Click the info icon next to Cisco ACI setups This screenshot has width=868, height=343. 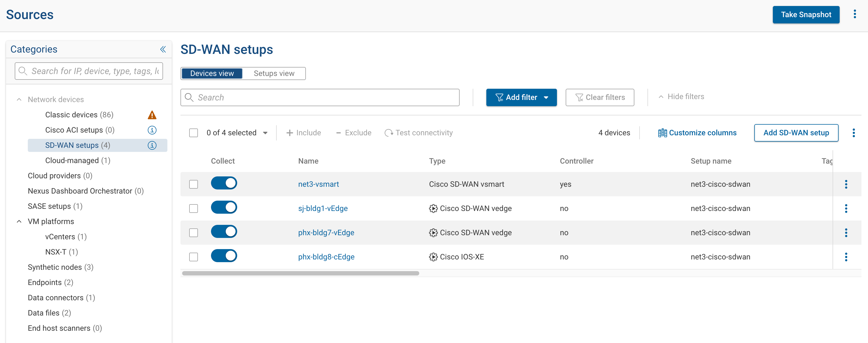click(152, 130)
